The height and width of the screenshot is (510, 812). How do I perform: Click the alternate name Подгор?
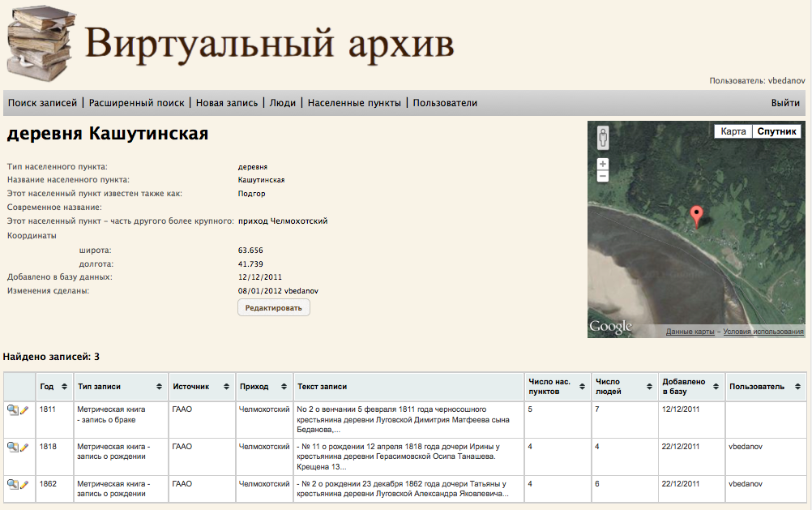[x=252, y=194]
